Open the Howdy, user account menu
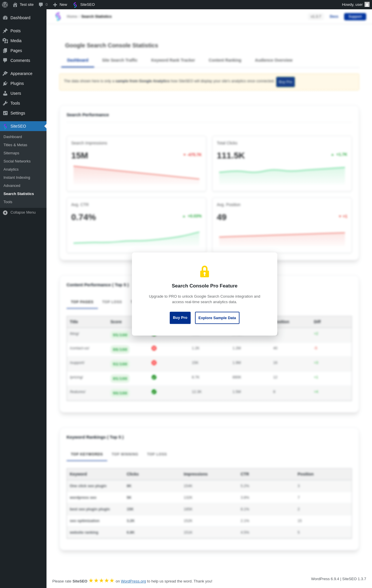 356,5
